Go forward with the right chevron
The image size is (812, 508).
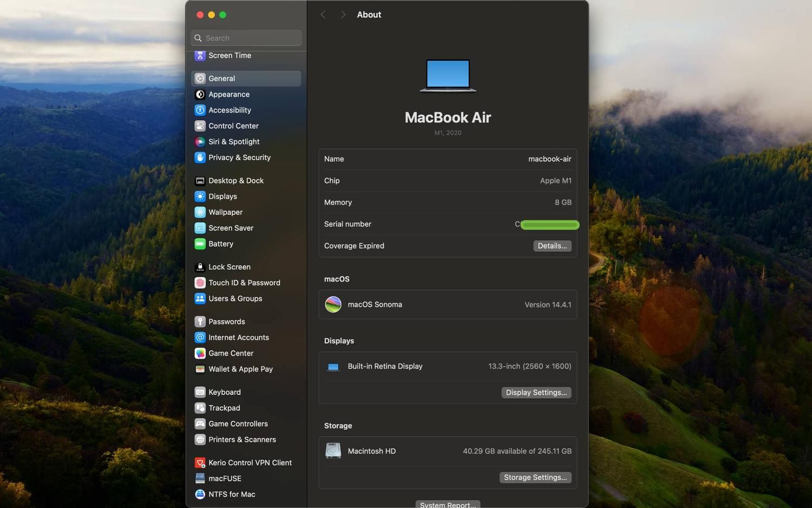point(343,15)
